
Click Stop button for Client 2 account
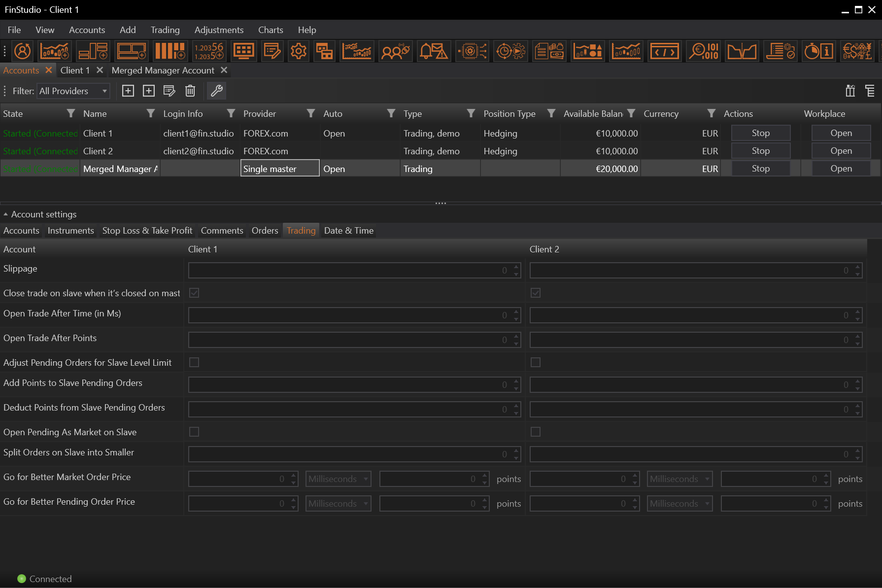coord(760,151)
